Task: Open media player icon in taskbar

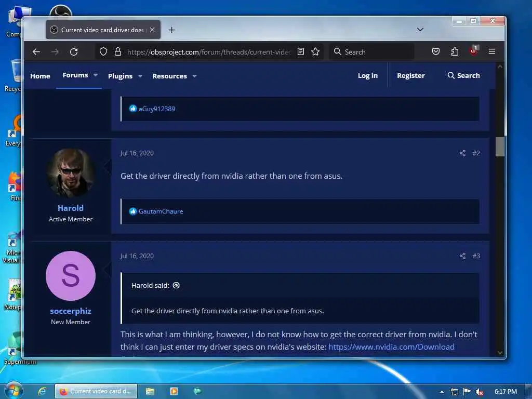Action: coord(174,391)
